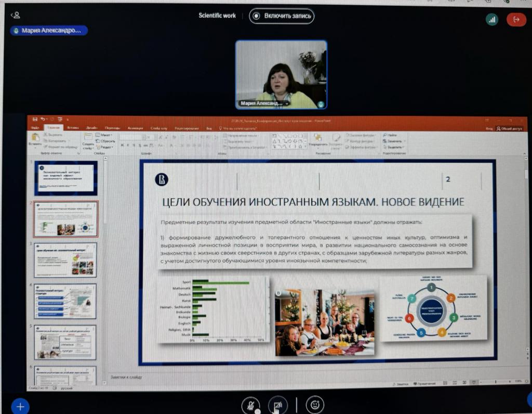Open the Файл menu tab
This screenshot has width=532, height=414.
coord(35,127)
